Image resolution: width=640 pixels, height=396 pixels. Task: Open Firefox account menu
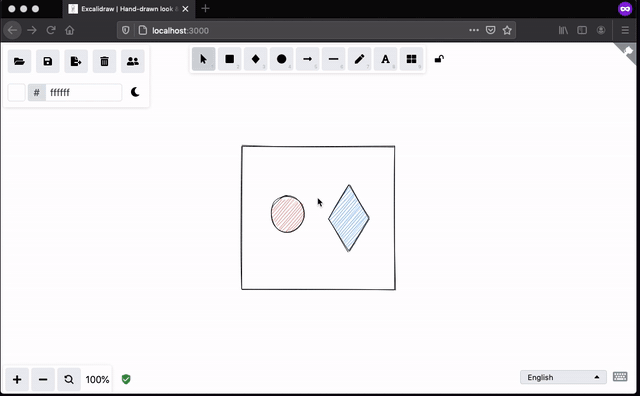(601, 30)
